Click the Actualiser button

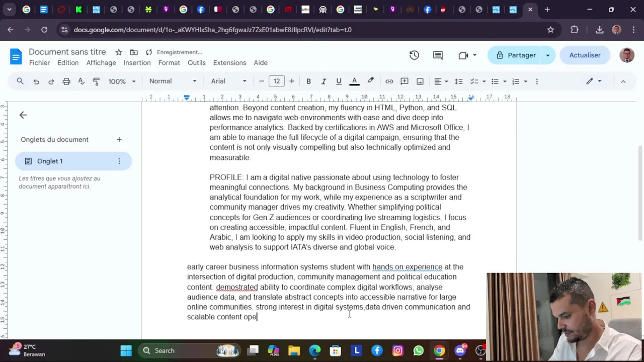(x=585, y=55)
